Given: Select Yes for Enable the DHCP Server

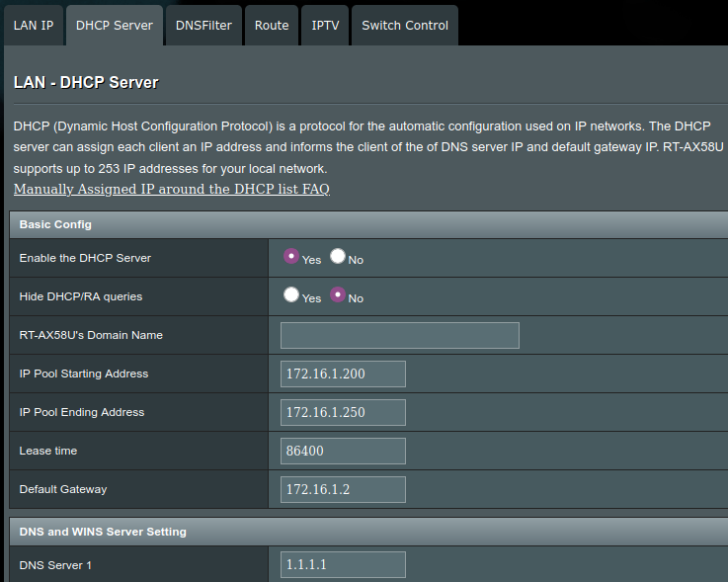Looking at the screenshot, I should (x=291, y=256).
